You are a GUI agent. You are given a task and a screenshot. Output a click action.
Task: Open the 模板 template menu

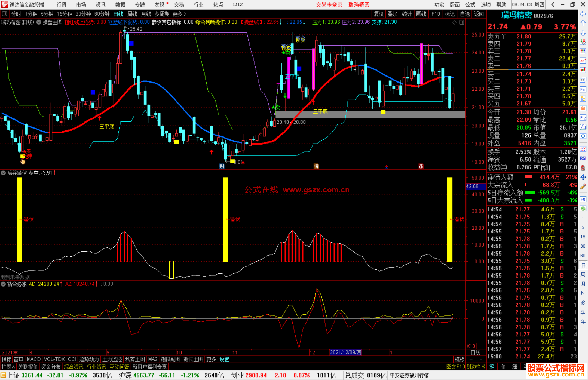[460, 359]
